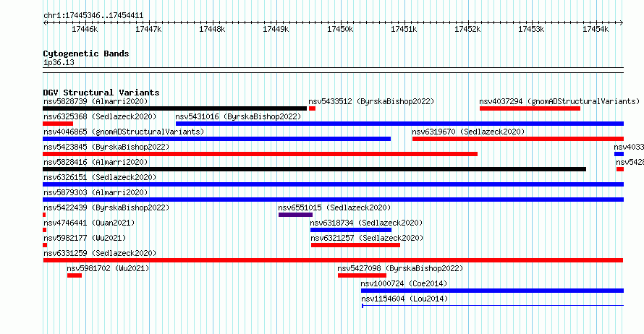Click the red nsv5427098 variant bar
Screen dimensions: 644x334
(363, 275)
